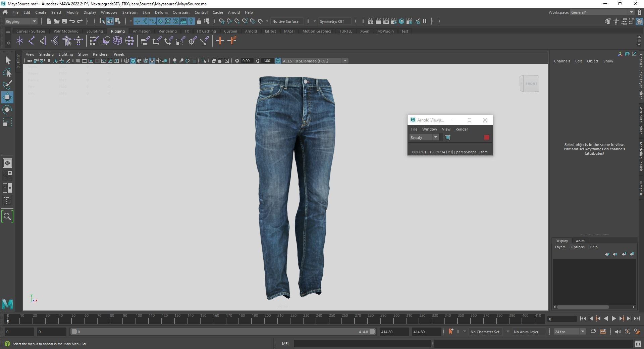
Task: Activate the Paint selection tool
Action: pos(7,85)
